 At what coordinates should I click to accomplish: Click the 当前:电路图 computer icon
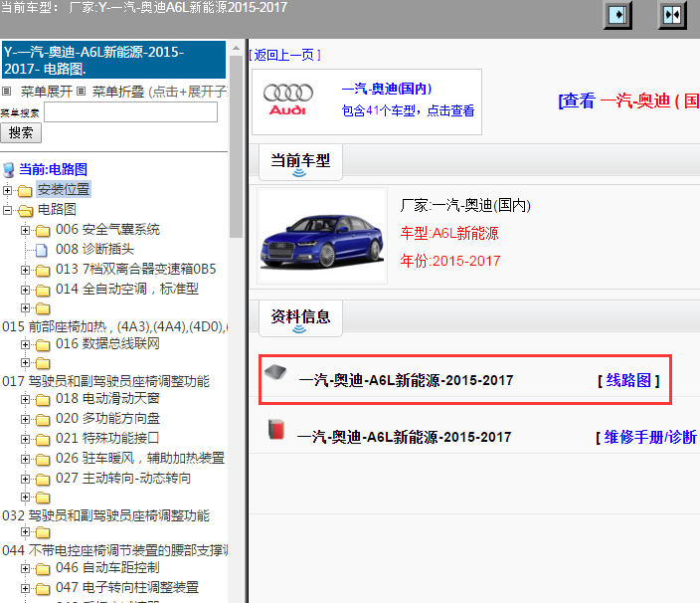tap(9, 170)
